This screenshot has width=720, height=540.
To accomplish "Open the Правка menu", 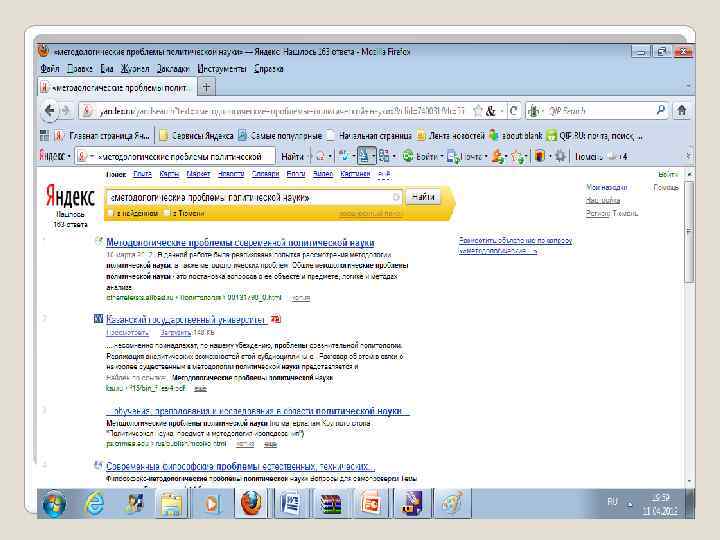I will [80, 68].
